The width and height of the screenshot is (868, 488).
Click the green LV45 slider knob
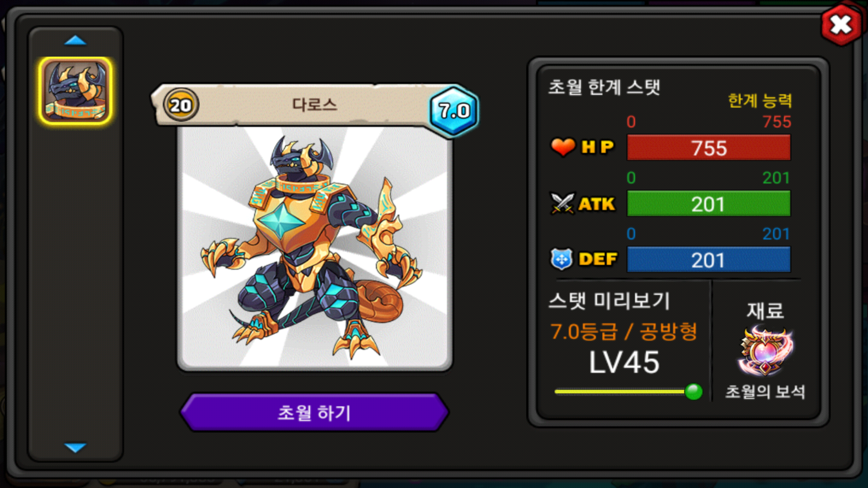click(x=693, y=391)
